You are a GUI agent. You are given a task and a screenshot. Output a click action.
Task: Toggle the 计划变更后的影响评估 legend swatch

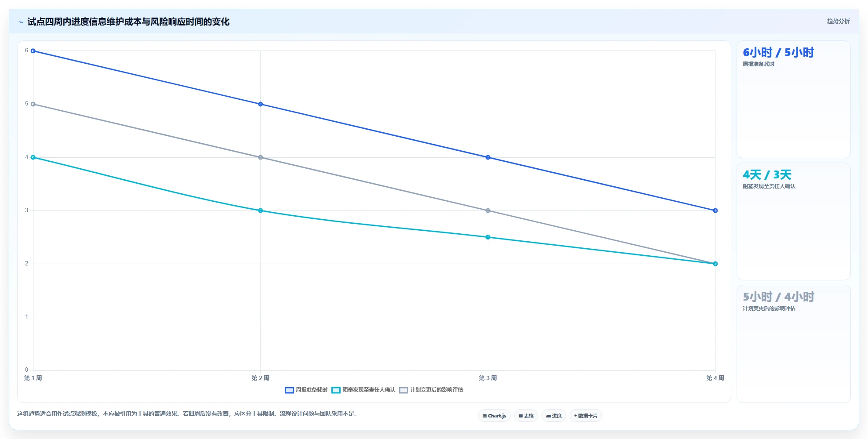click(x=403, y=390)
